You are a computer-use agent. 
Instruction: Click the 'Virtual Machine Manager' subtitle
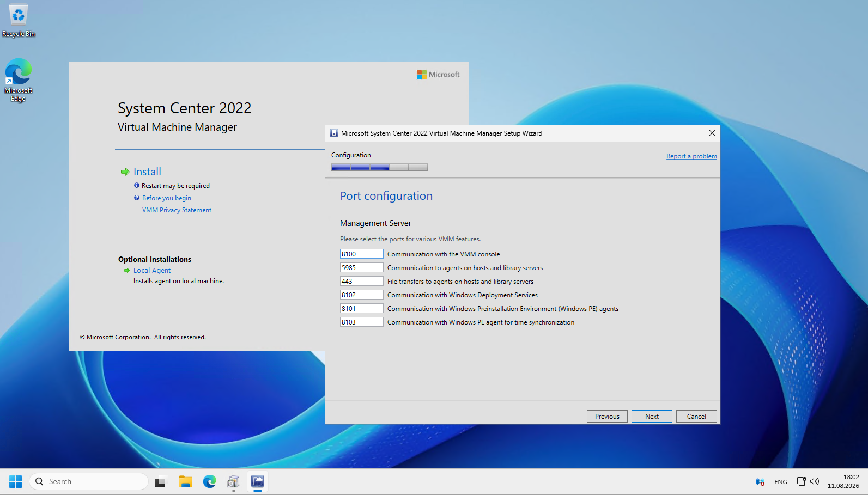[x=177, y=127]
